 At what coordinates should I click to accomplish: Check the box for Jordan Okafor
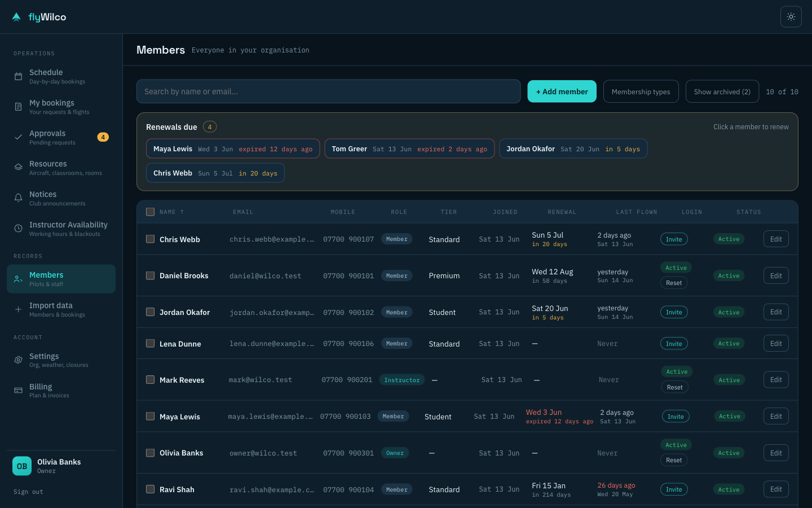point(150,312)
